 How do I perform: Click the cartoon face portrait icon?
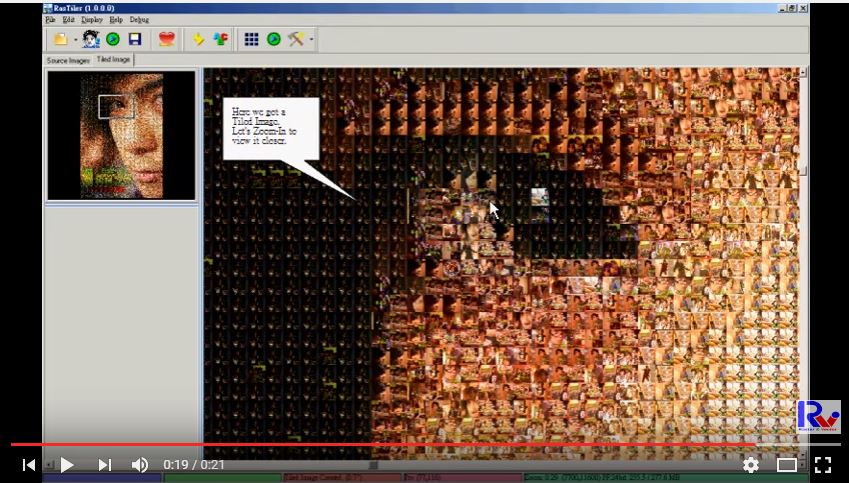tap(91, 39)
